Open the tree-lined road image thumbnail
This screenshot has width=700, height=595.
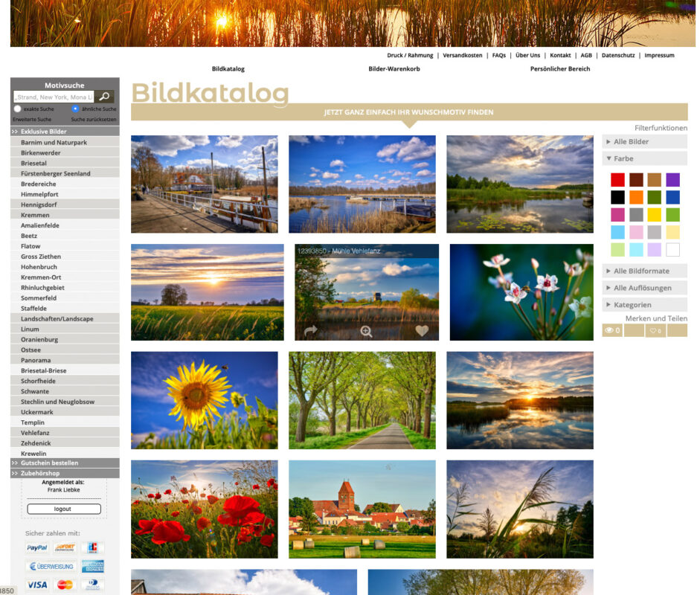point(362,400)
